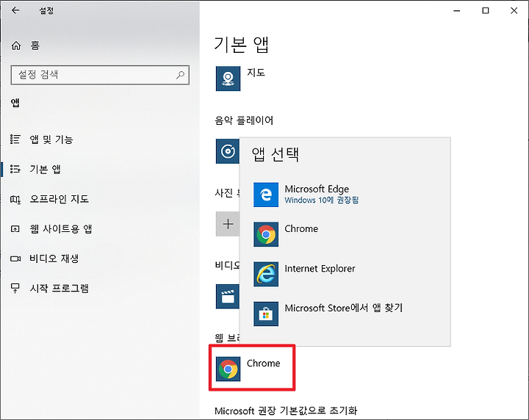Click the back arrow in Settings
529x420 pixels.
pyautogui.click(x=15, y=10)
